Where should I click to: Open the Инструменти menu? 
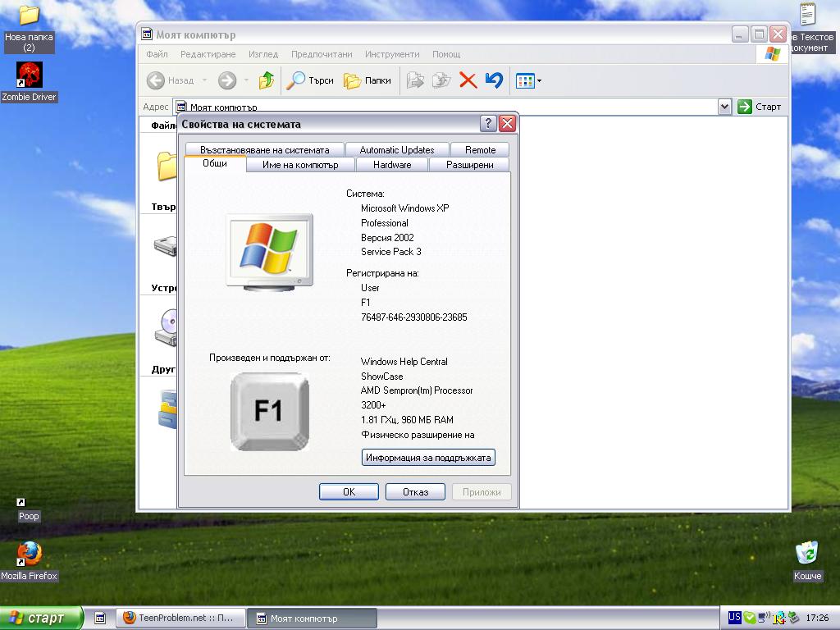[392, 54]
